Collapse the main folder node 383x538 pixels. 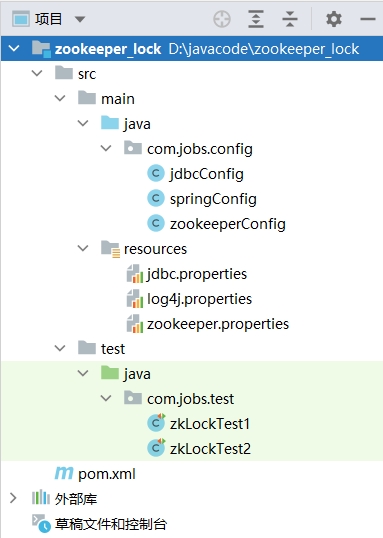tap(60, 98)
